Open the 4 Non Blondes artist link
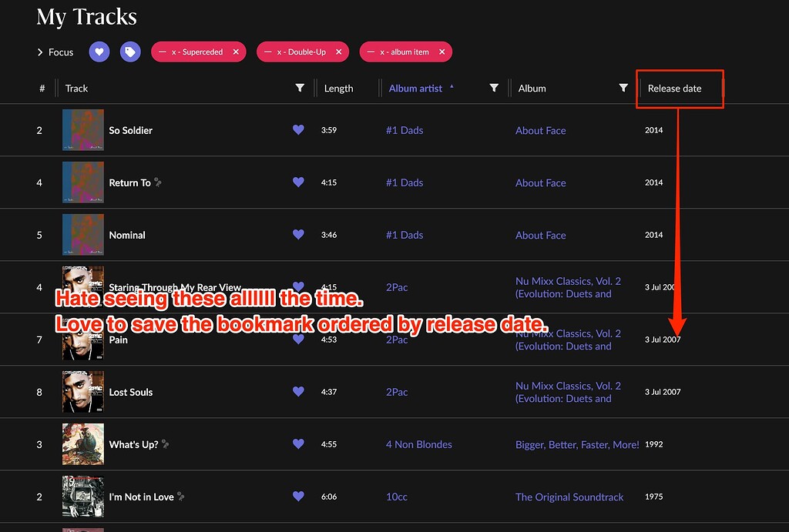Screen dimensions: 789x532 pos(418,444)
